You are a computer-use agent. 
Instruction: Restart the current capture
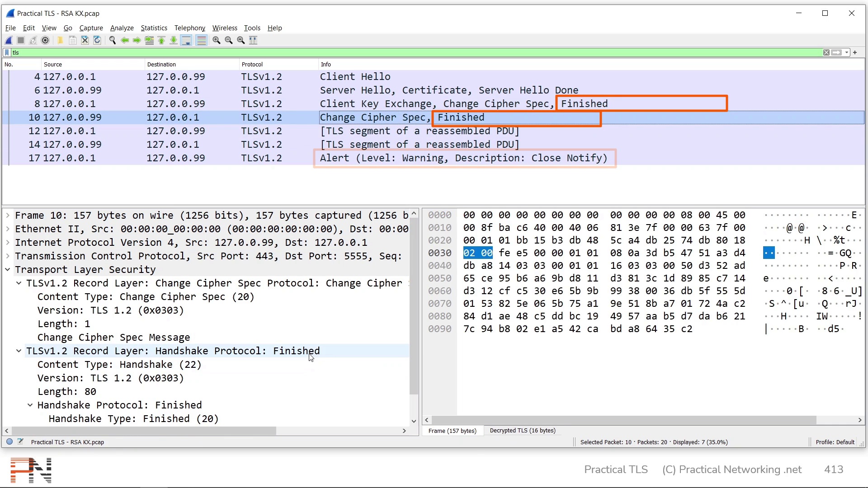33,40
